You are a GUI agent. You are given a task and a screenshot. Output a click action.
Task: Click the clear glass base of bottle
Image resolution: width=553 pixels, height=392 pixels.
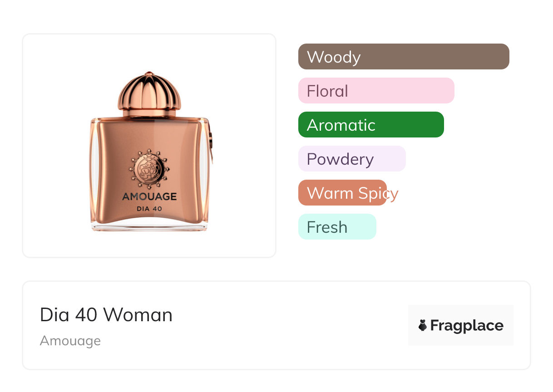[x=149, y=227]
